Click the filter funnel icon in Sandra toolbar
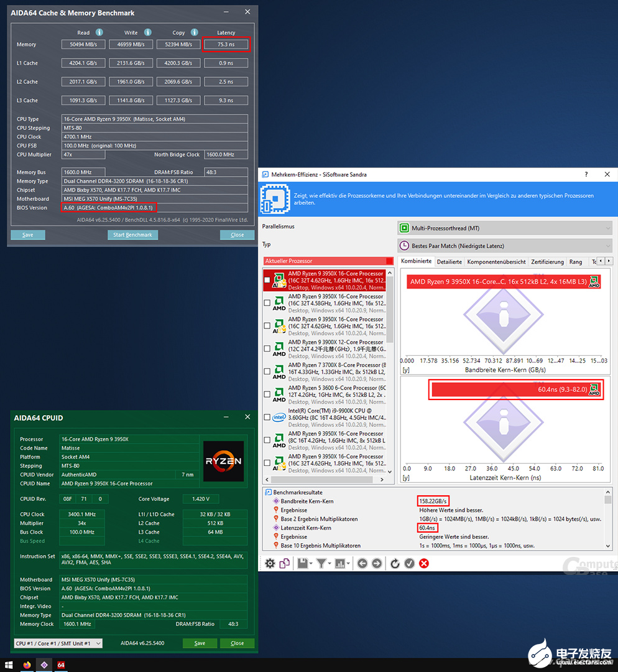618x672 pixels. (321, 563)
